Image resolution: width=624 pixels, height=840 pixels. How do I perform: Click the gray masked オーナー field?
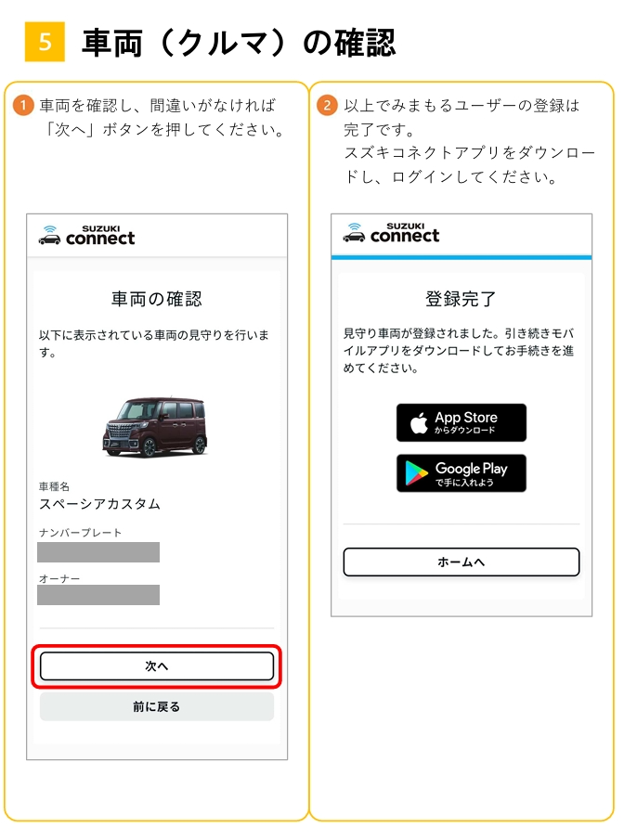coord(98,595)
